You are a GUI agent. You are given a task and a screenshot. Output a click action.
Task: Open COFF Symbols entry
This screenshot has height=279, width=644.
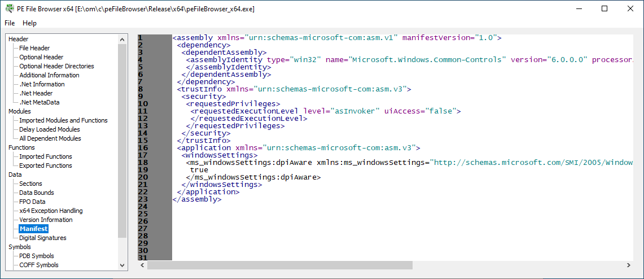click(x=39, y=265)
